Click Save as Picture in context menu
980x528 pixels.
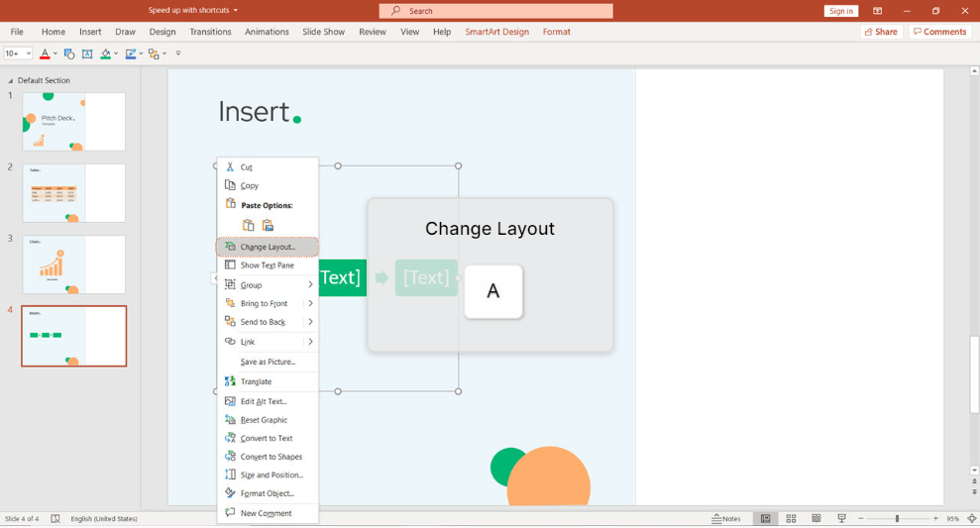click(268, 362)
